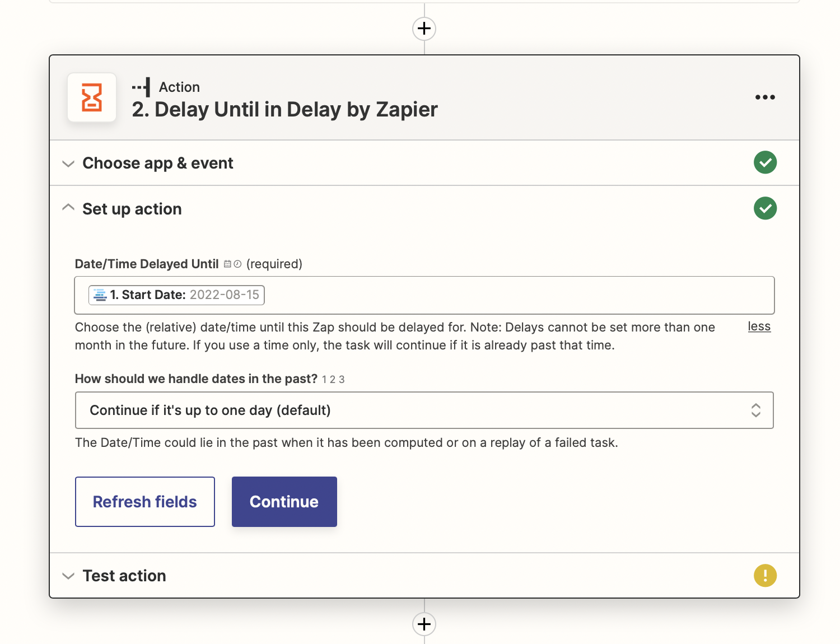Click the plus button above the Delay step
840x644 pixels.
click(424, 28)
